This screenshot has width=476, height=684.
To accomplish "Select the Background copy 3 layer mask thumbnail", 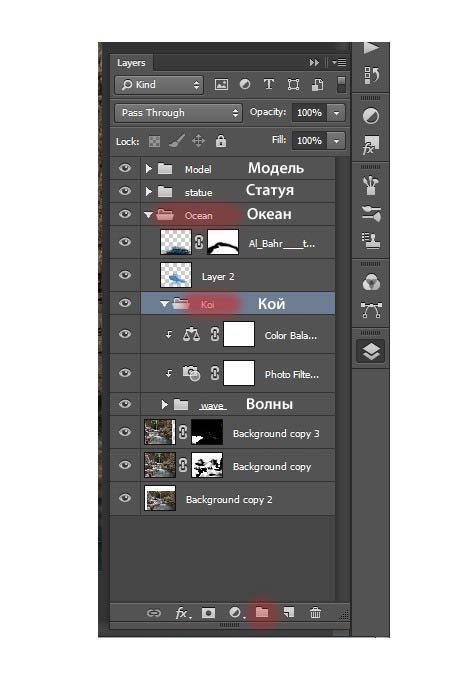I will 207,432.
